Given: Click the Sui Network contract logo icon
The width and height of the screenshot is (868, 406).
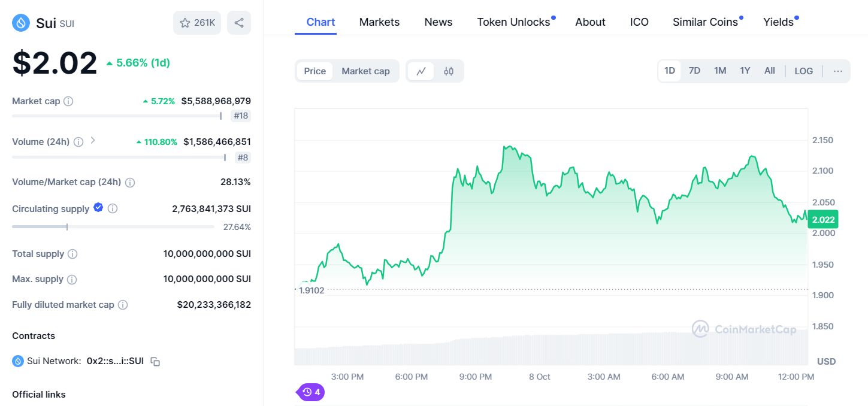Looking at the screenshot, I should click(18, 361).
